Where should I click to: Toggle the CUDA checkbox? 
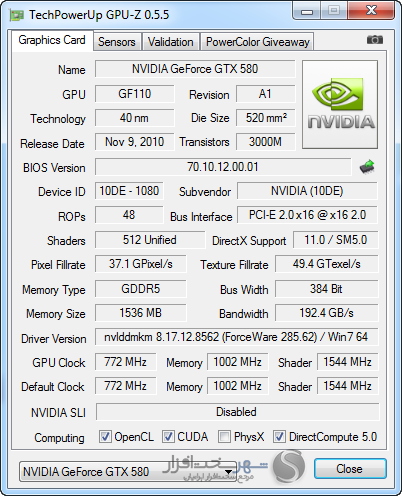168,437
